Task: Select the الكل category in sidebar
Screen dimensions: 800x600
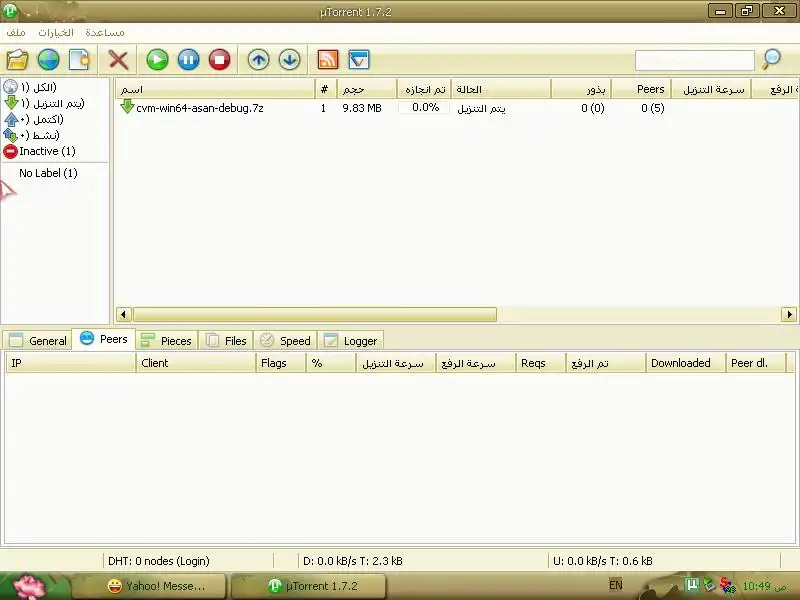Action: [x=31, y=87]
